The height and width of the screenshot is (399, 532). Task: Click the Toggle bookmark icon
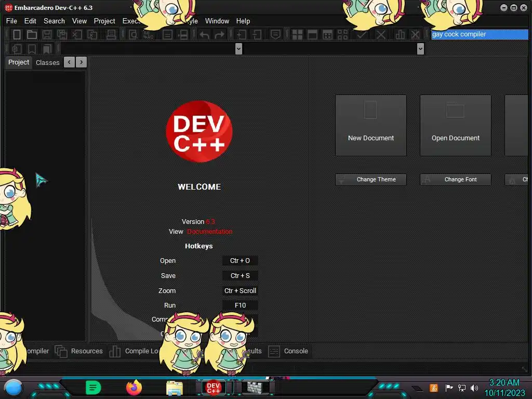32,49
